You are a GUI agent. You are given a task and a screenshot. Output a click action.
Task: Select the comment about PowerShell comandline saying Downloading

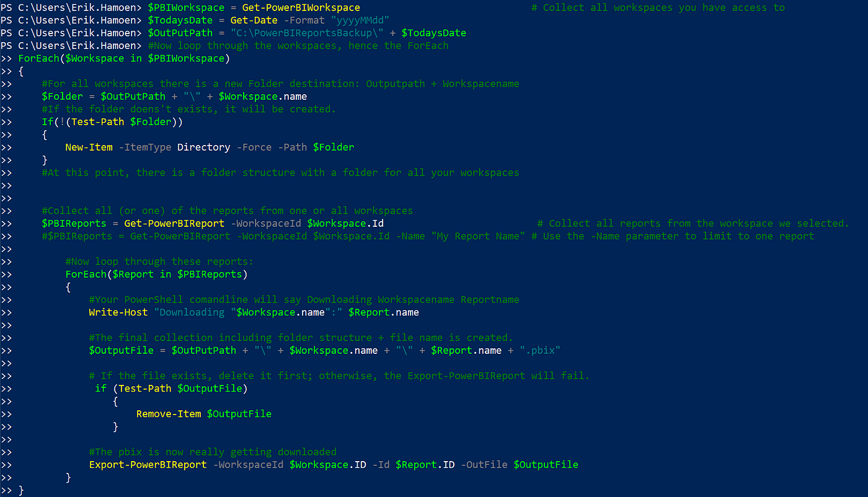click(x=304, y=299)
